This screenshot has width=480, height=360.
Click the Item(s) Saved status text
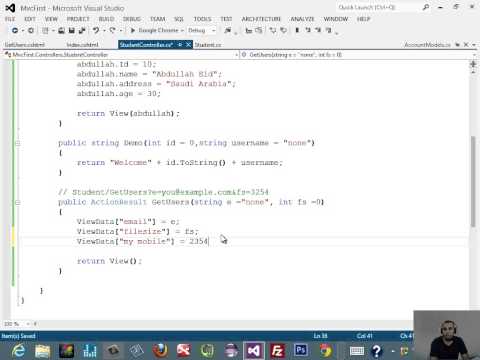point(18,336)
